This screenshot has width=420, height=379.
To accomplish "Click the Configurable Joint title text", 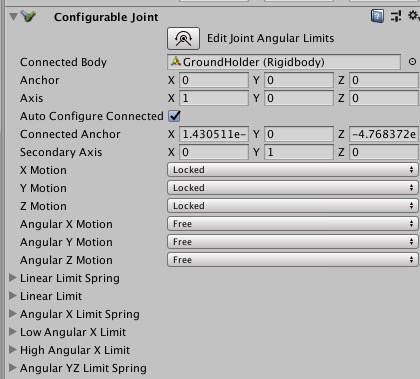I will (x=106, y=17).
